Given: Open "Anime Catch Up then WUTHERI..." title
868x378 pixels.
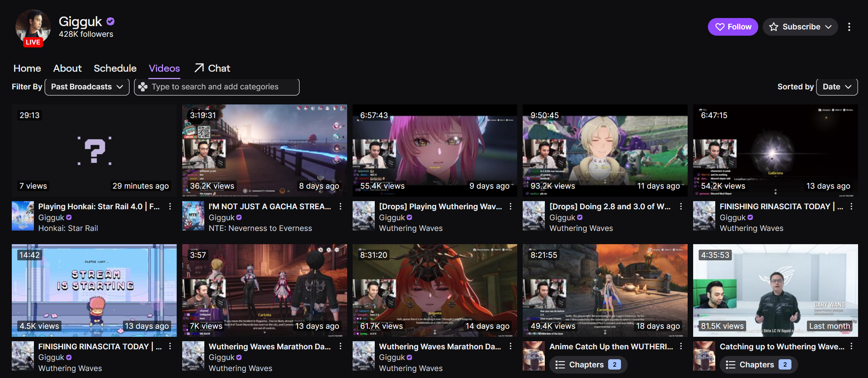Looking at the screenshot, I should (x=611, y=346).
